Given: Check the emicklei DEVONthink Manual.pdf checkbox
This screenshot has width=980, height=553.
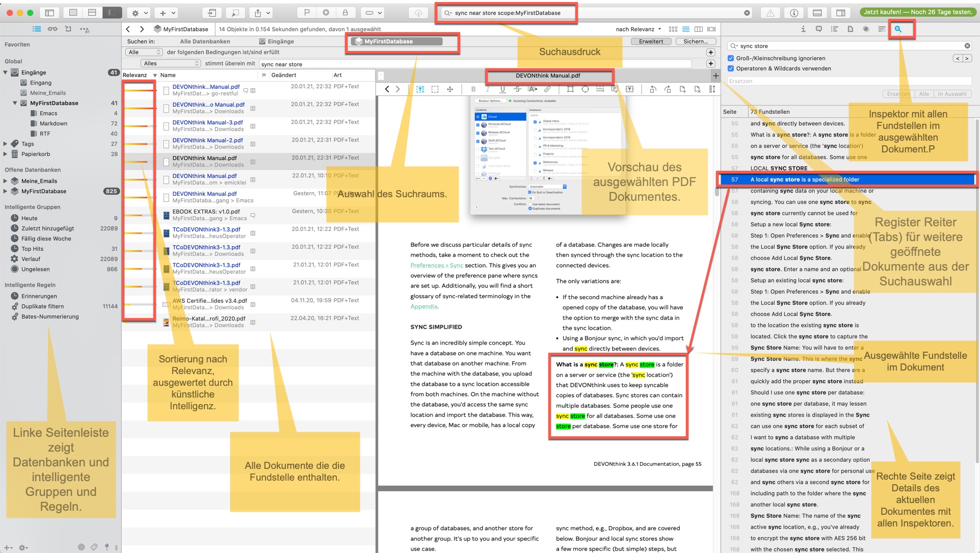Looking at the screenshot, I should pos(166,179).
